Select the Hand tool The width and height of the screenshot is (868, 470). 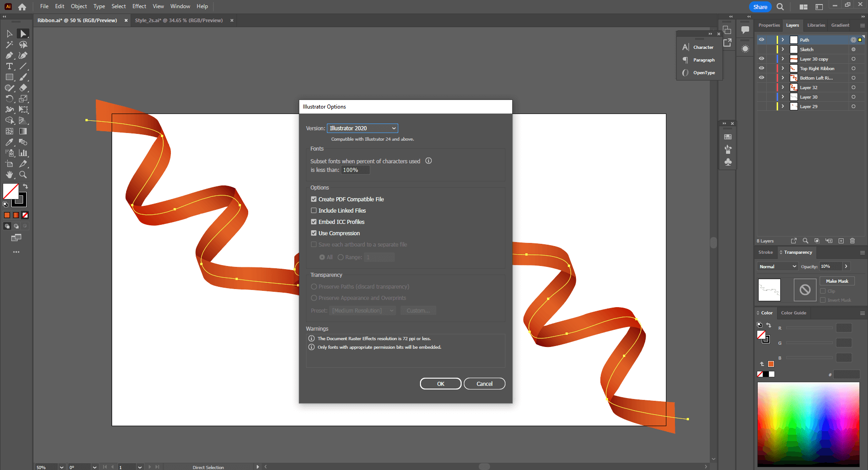tap(9, 175)
